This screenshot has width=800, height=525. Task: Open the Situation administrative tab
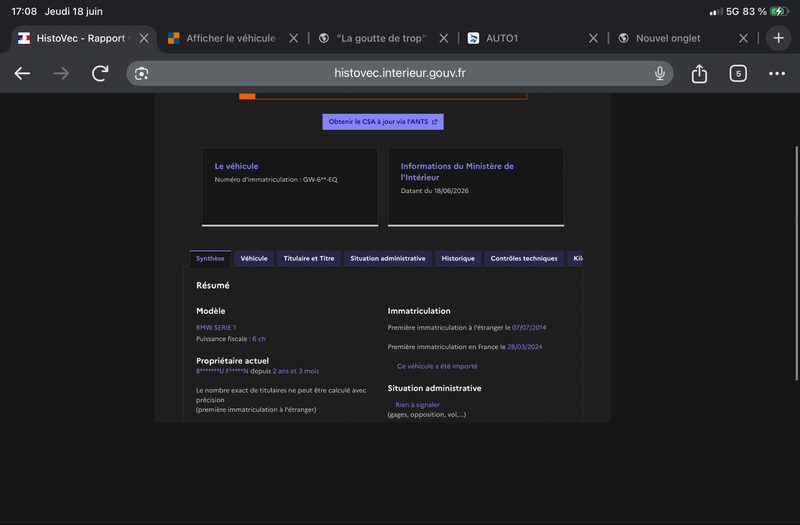pos(388,259)
